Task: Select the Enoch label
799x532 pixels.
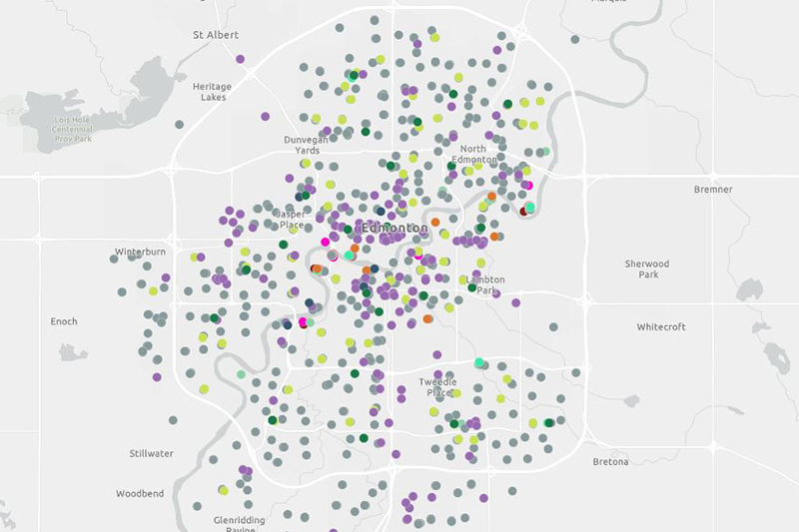Action: (x=63, y=321)
